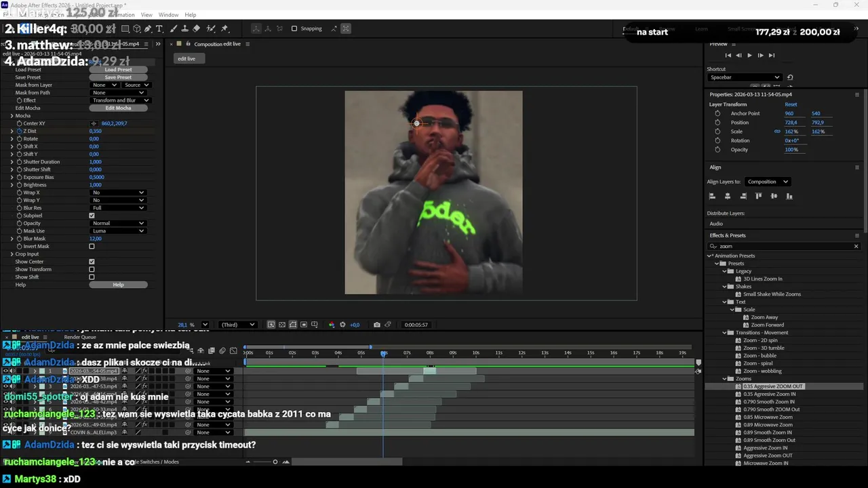The height and width of the screenshot is (488, 868).
Task: Click the Load Preset button
Action: (118, 69)
